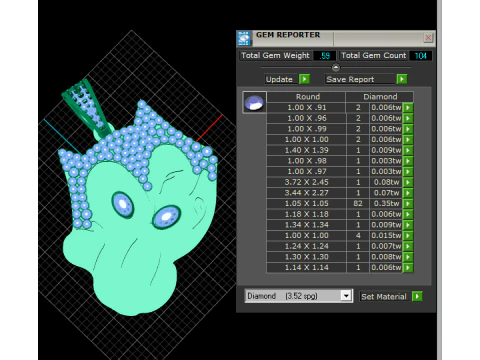This screenshot has width=480, height=360.
Task: Click the Round column header
Action: click(x=306, y=97)
